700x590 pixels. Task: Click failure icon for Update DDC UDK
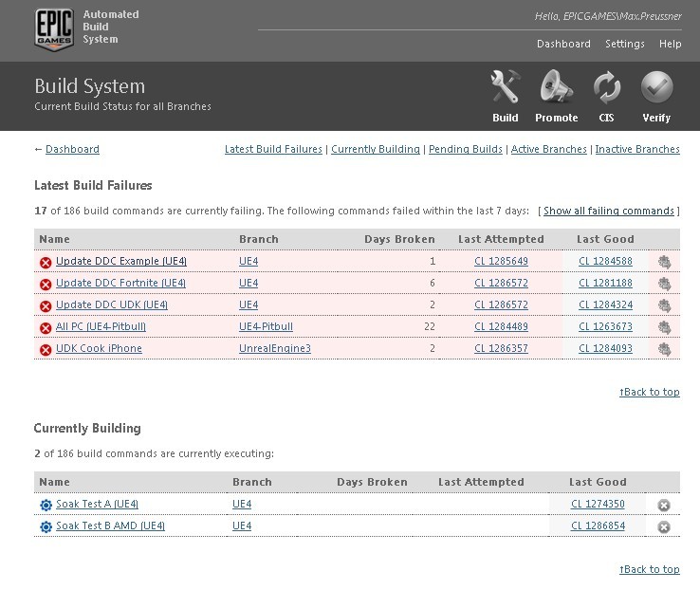tap(46, 306)
